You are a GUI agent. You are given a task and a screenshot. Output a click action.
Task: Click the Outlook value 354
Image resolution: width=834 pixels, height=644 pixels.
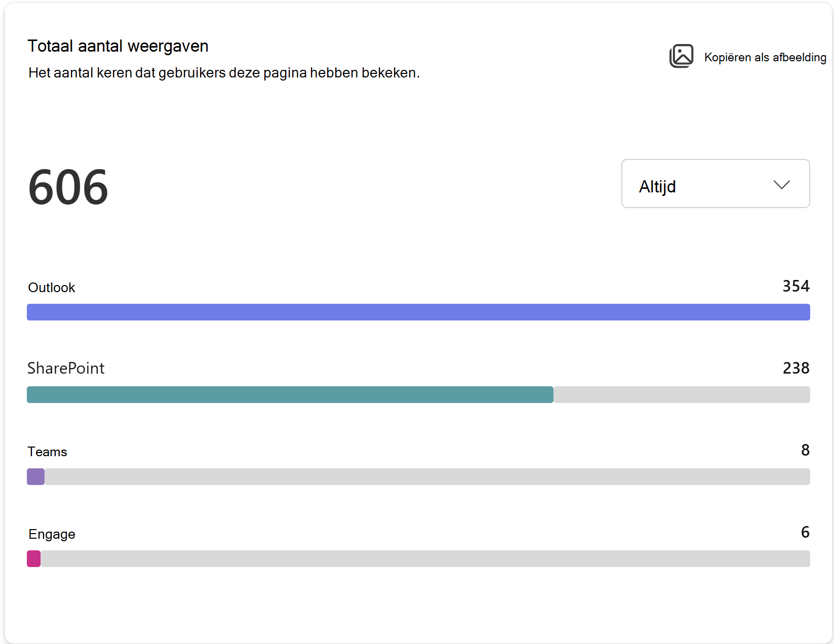pyautogui.click(x=796, y=286)
